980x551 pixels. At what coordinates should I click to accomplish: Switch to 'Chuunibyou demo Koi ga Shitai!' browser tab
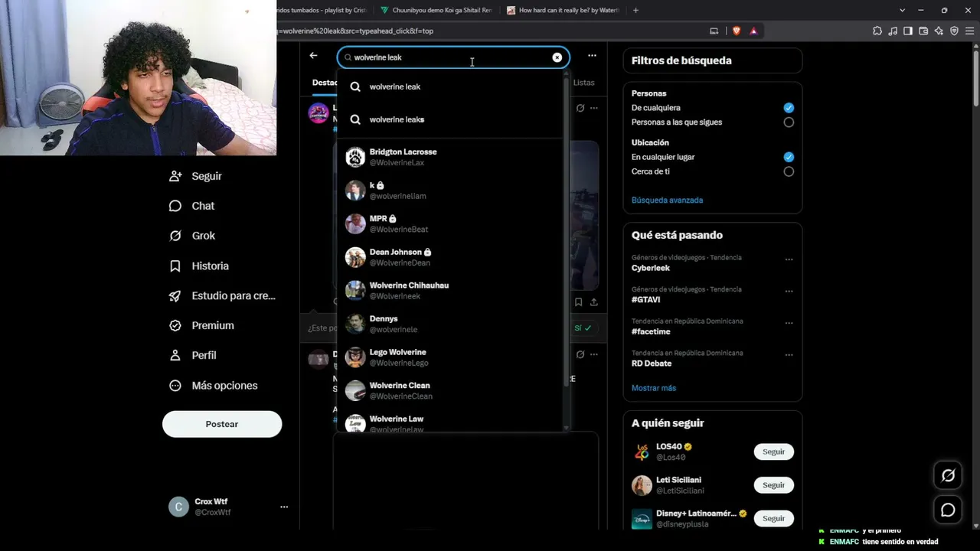click(436, 11)
